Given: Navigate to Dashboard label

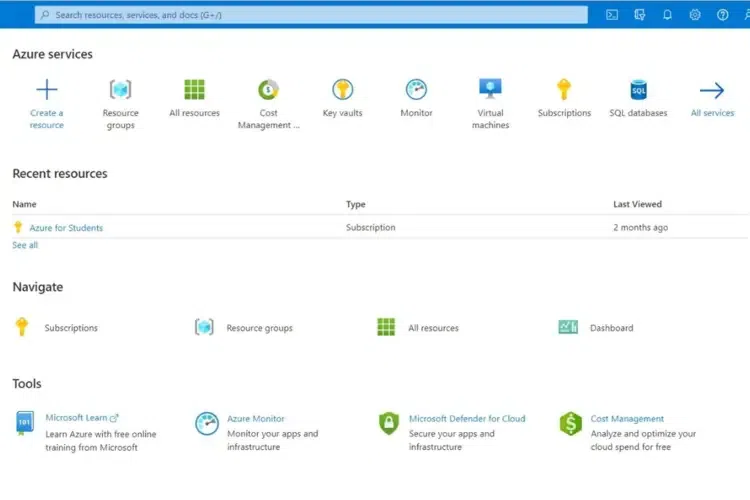Looking at the screenshot, I should (611, 328).
